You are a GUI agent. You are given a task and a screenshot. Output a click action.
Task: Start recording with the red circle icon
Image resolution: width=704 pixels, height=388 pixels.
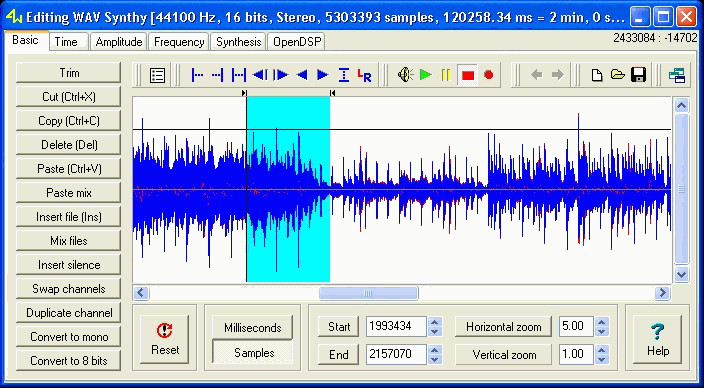click(x=489, y=75)
